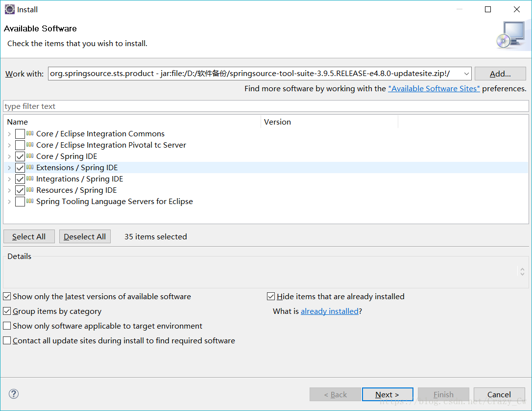This screenshot has width=532, height=411.
Task: Click the Details scroll up arrow
Action: (x=523, y=269)
